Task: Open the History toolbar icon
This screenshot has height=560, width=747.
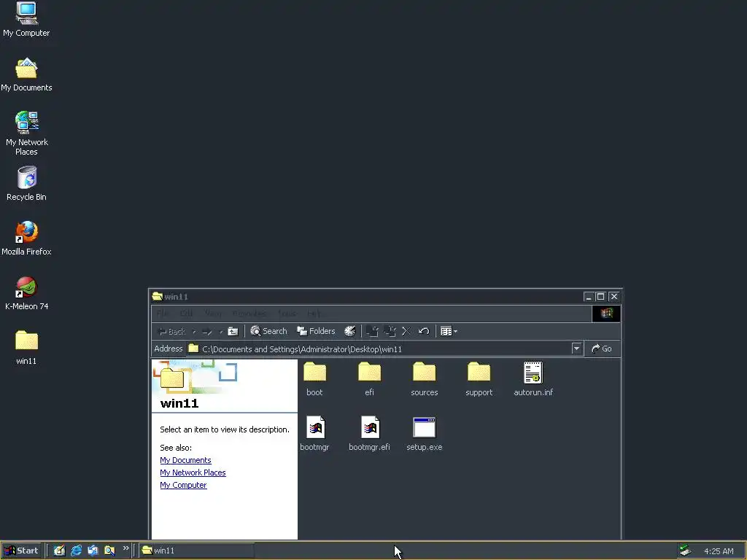Action: [x=349, y=332]
